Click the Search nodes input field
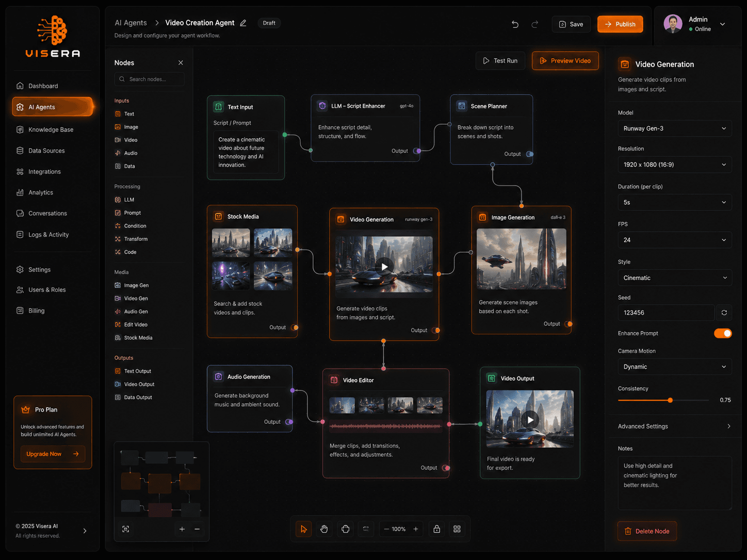Screen dimensions: 747x560 point(149,79)
